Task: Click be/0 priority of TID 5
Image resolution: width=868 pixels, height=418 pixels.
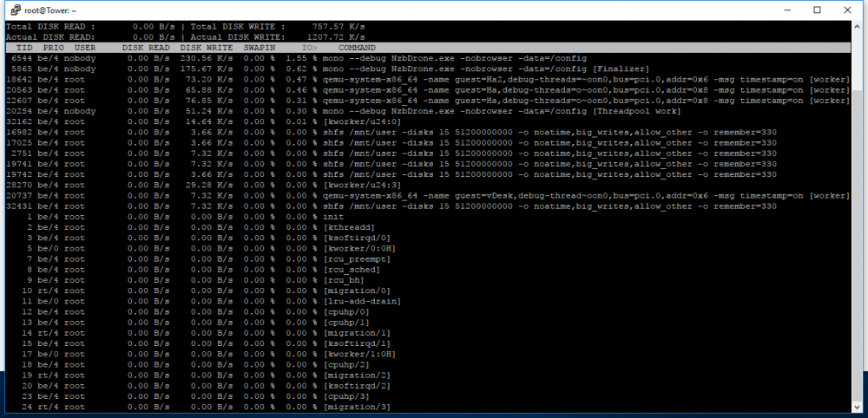Action: pos(48,249)
